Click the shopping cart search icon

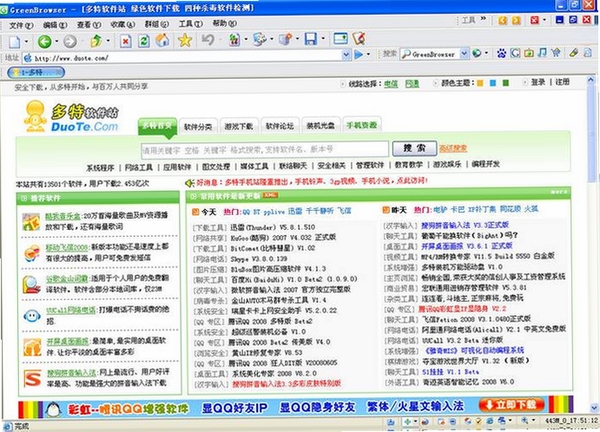coord(556,52)
